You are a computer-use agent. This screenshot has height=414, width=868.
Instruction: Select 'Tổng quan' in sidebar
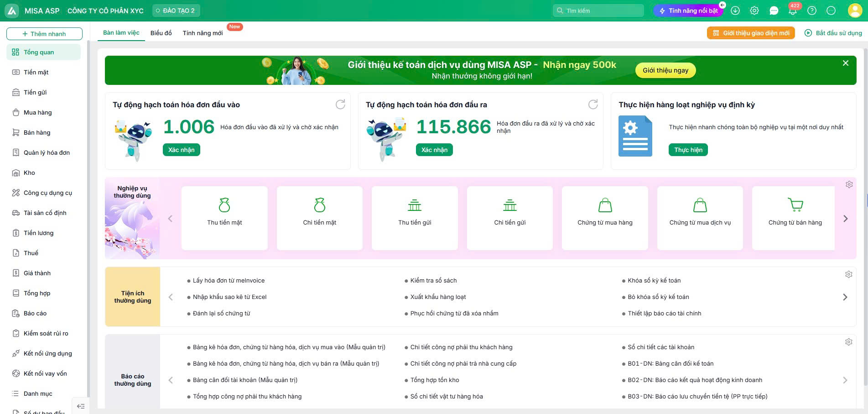[44, 52]
